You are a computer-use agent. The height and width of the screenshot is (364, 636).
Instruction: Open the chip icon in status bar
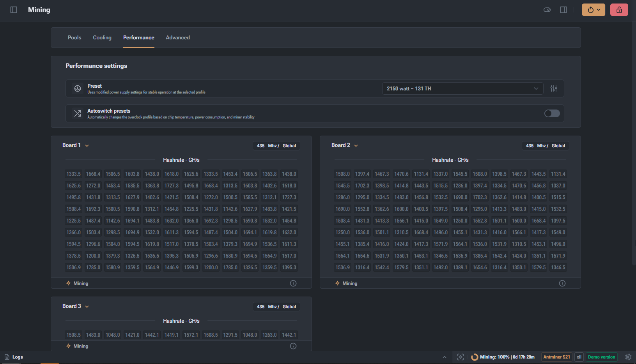[628, 357]
